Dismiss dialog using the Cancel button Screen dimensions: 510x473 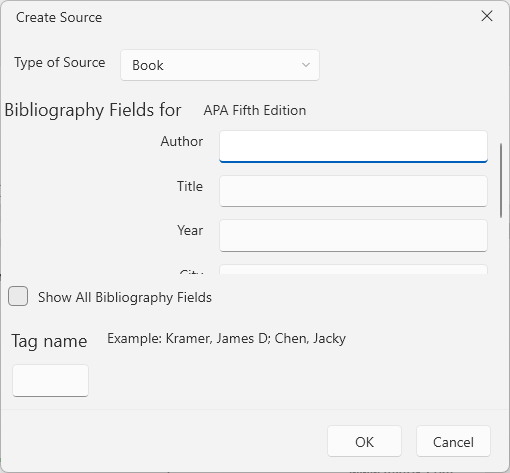point(453,441)
